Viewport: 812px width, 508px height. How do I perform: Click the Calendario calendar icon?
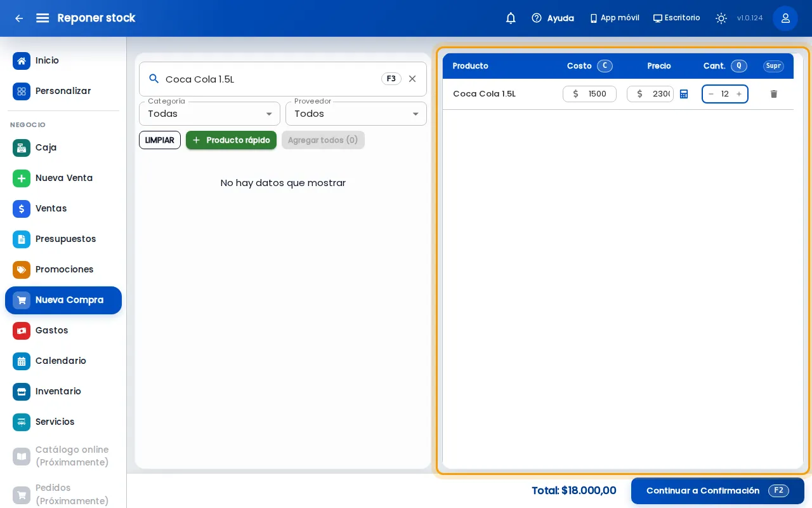(22, 361)
